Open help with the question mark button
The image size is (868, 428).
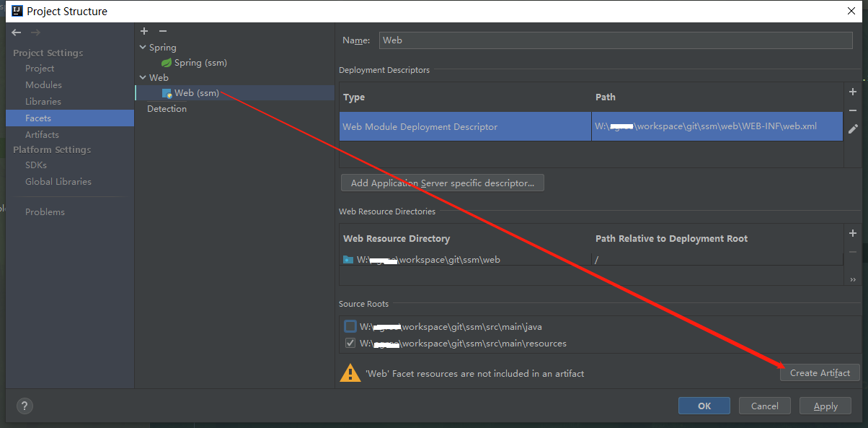[x=24, y=406]
